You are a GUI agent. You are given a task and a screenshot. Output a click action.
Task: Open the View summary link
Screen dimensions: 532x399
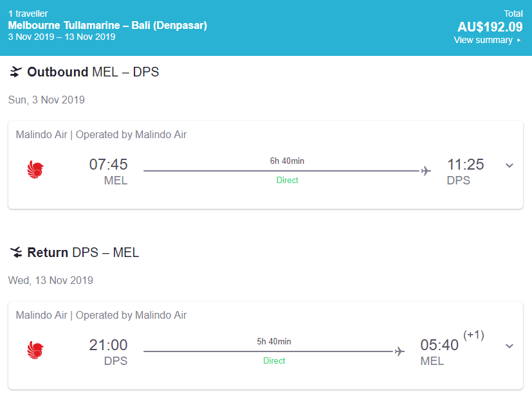point(483,40)
